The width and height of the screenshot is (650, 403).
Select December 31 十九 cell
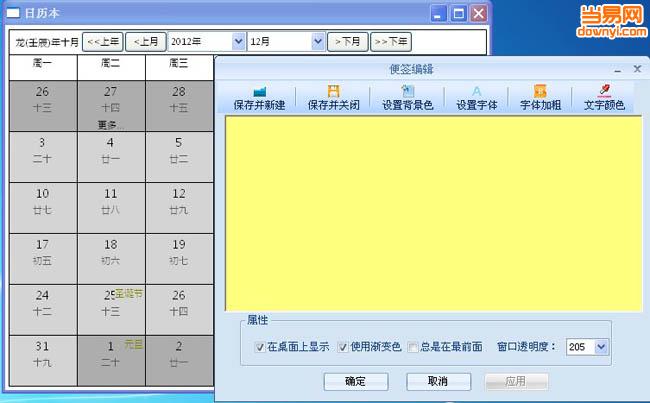click(43, 361)
